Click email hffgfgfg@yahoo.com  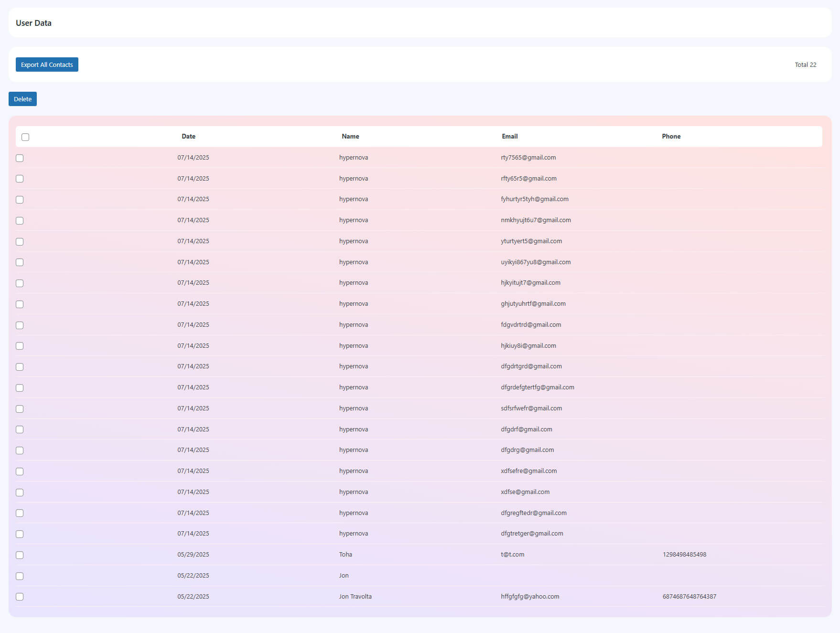point(530,597)
